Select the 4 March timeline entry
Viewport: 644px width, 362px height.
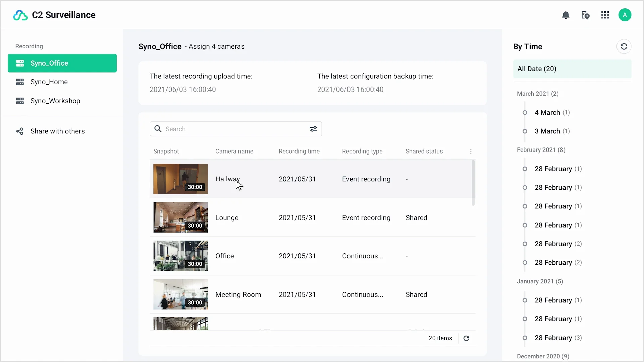(x=547, y=113)
